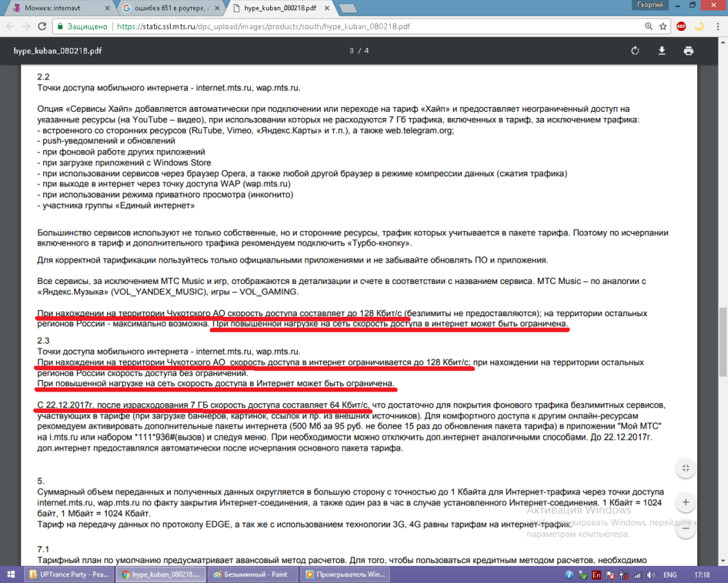Rotate the PDF document clockwise
The width and height of the screenshot is (728, 583).
coord(635,51)
